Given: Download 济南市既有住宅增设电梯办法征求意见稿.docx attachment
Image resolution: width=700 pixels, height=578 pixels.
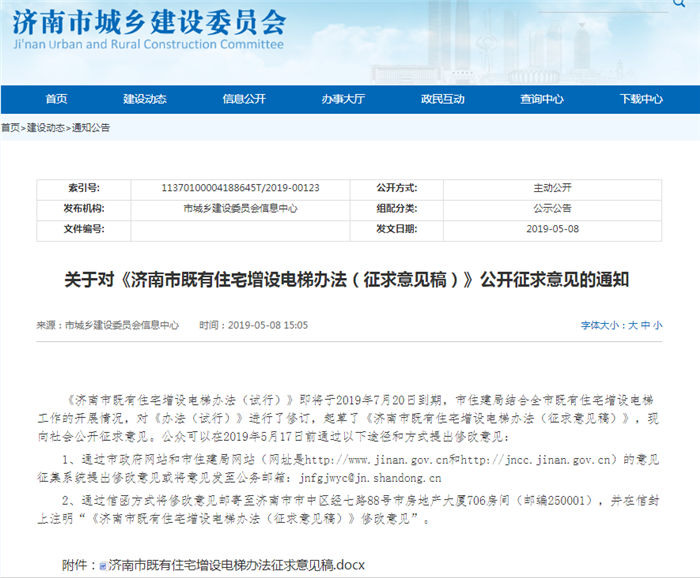Looking at the screenshot, I should click(237, 566).
